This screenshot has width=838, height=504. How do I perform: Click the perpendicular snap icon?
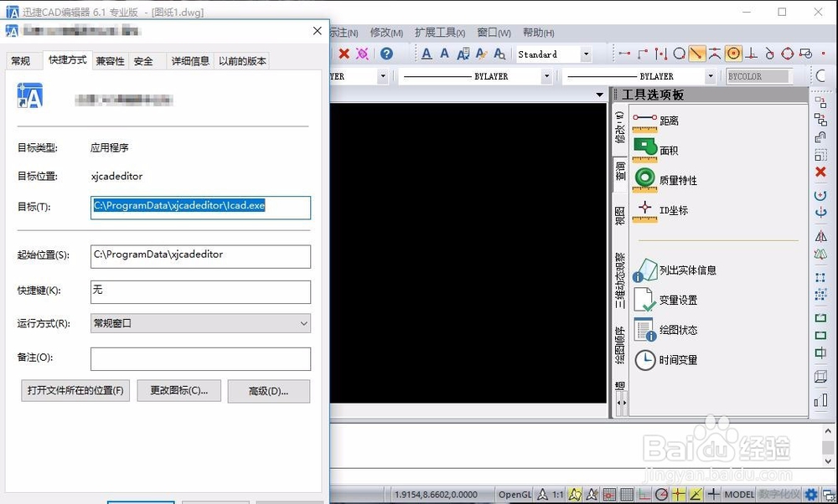tap(752, 54)
